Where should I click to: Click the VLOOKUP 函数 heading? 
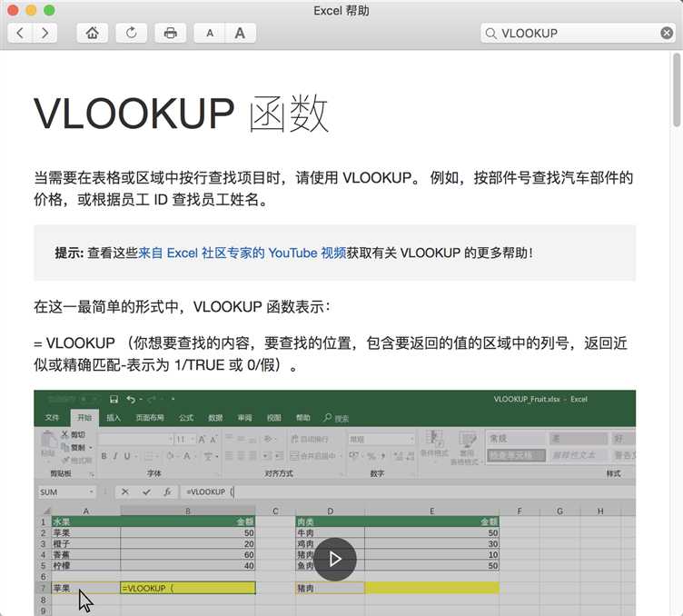tap(181, 113)
